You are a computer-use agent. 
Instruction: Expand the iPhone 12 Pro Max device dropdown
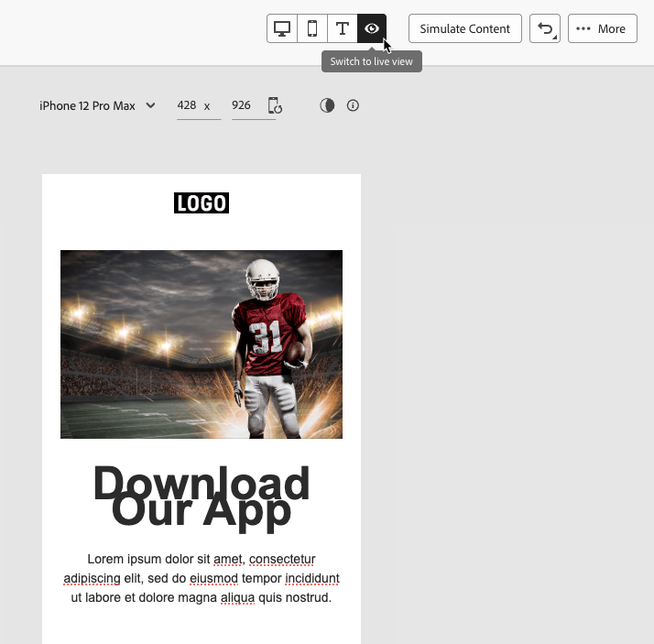coord(97,105)
